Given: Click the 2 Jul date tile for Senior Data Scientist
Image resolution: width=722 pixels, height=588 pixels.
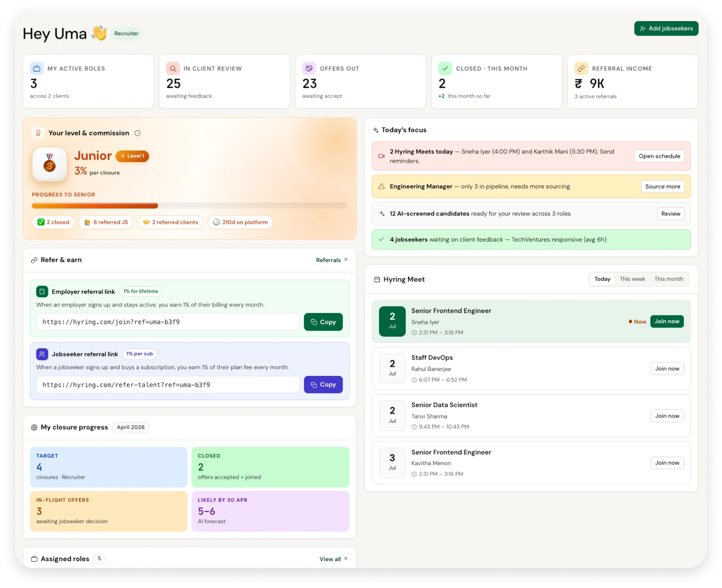Looking at the screenshot, I should (392, 416).
